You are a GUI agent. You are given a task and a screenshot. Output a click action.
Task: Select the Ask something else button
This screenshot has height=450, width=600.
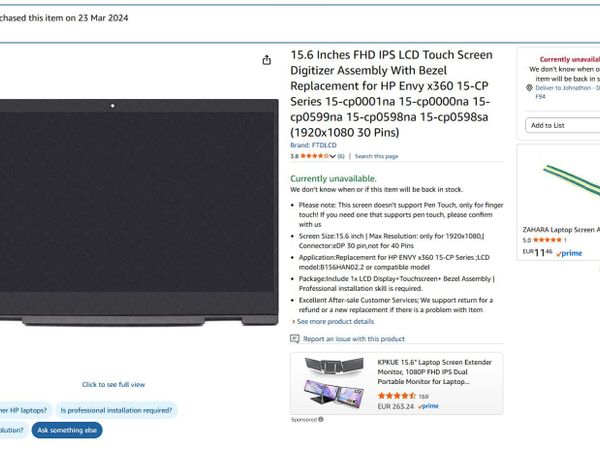click(x=67, y=430)
